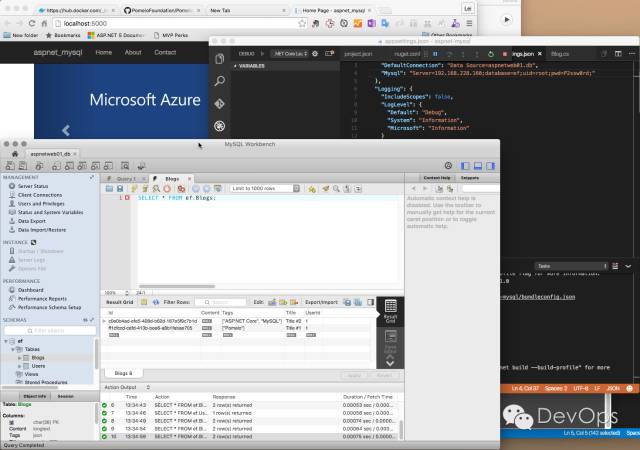
Task: Execute the query with lightning bolt icon
Action: click(134, 188)
